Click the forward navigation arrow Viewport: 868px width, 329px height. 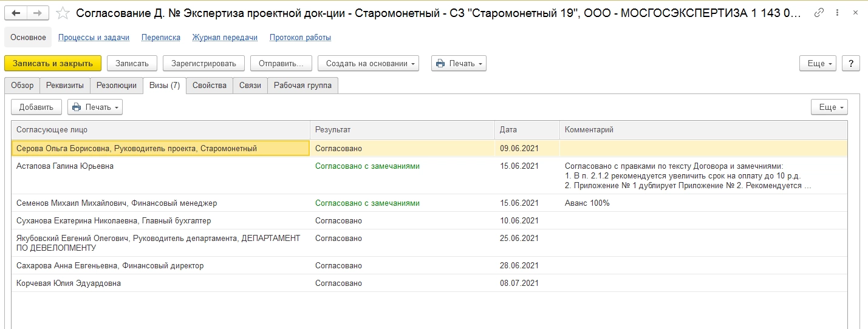37,13
